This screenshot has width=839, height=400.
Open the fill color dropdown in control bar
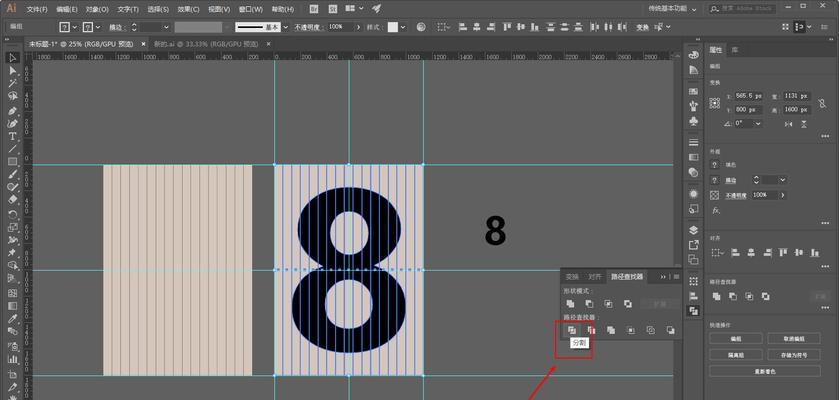click(74, 27)
